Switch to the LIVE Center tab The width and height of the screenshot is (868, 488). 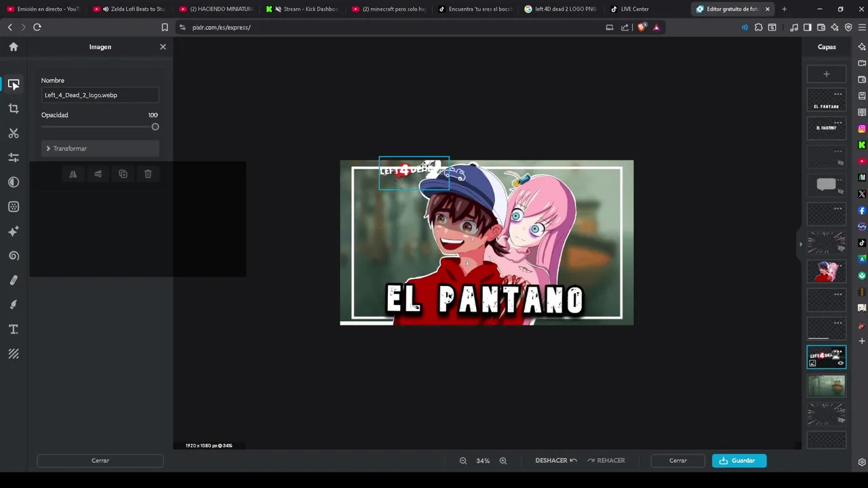(x=647, y=9)
